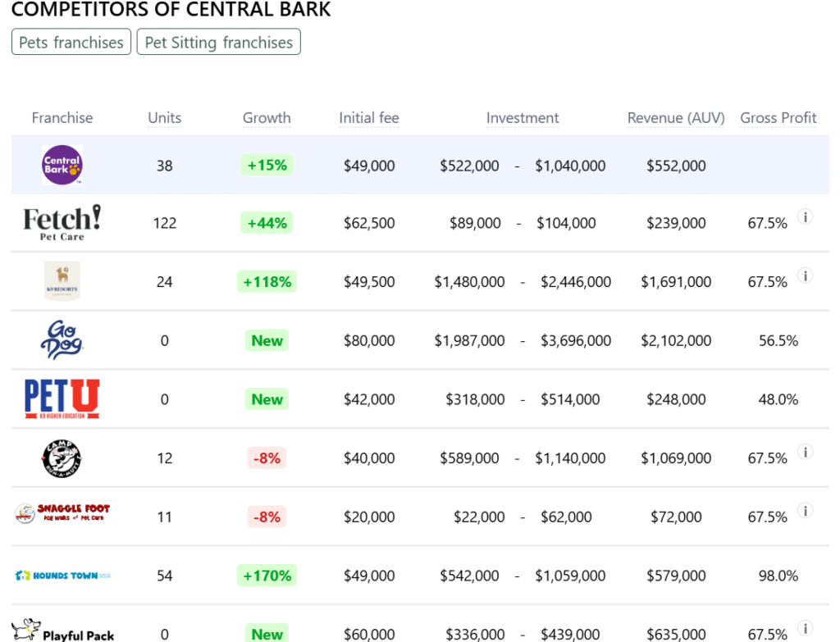Screen dimensions: 840x642
Task: Select the $1,480,000 investment minimum
Action: click(x=469, y=282)
